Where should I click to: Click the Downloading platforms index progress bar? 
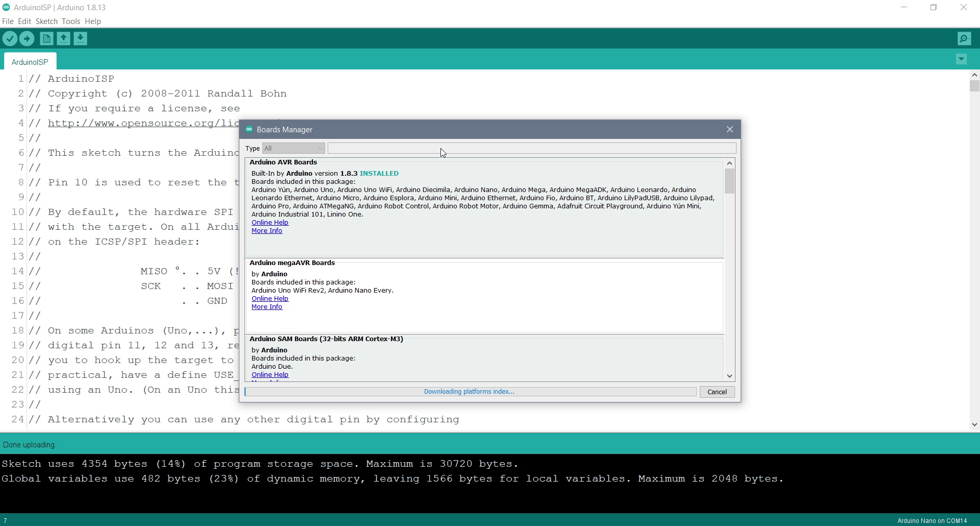[470, 392]
